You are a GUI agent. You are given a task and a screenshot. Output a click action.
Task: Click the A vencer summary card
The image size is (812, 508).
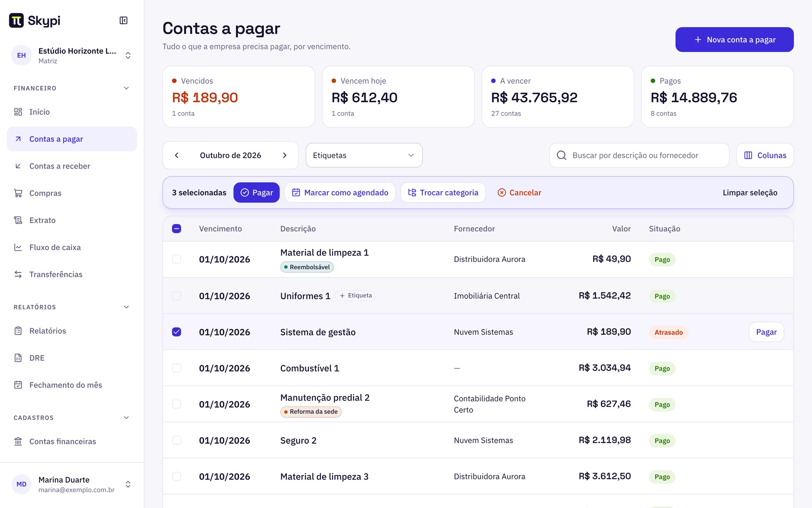(x=558, y=97)
